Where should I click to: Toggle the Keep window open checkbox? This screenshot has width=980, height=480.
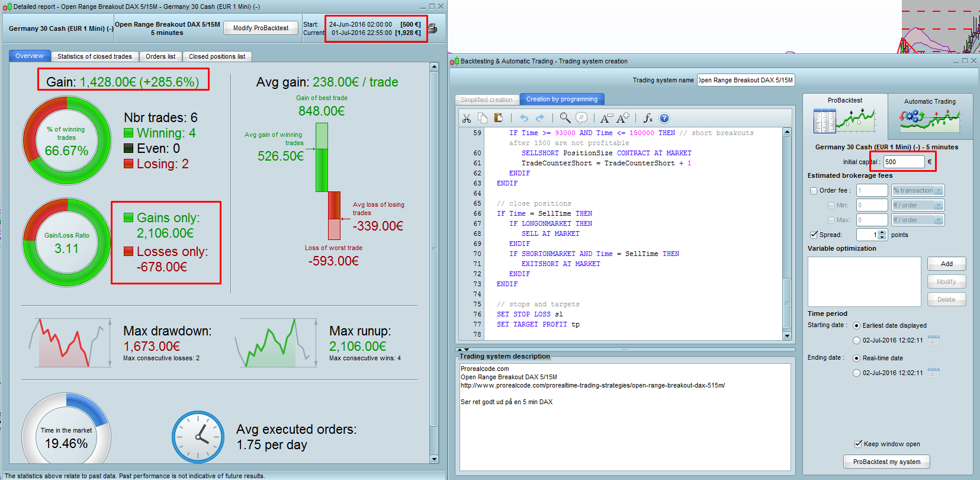(x=858, y=444)
